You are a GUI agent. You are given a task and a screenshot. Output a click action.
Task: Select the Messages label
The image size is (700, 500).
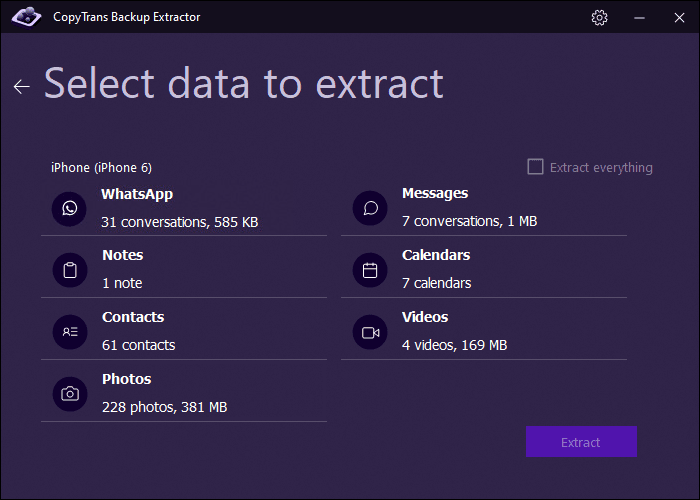pyautogui.click(x=435, y=193)
